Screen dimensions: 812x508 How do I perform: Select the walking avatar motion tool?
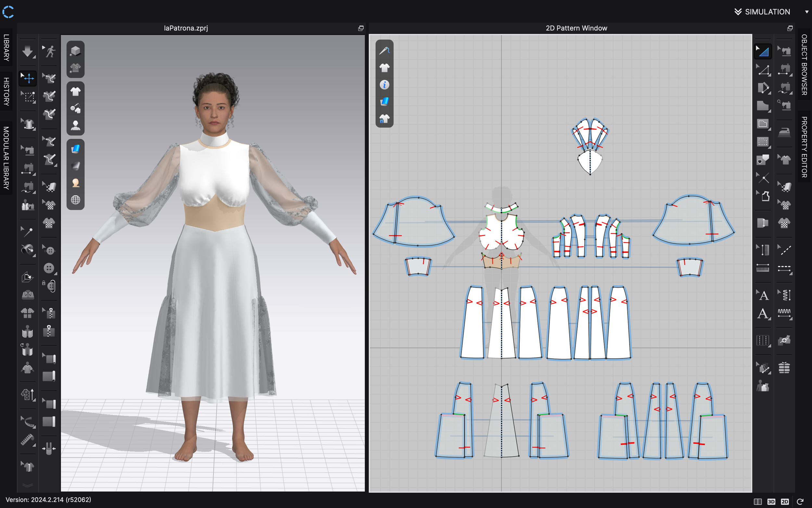(x=49, y=51)
